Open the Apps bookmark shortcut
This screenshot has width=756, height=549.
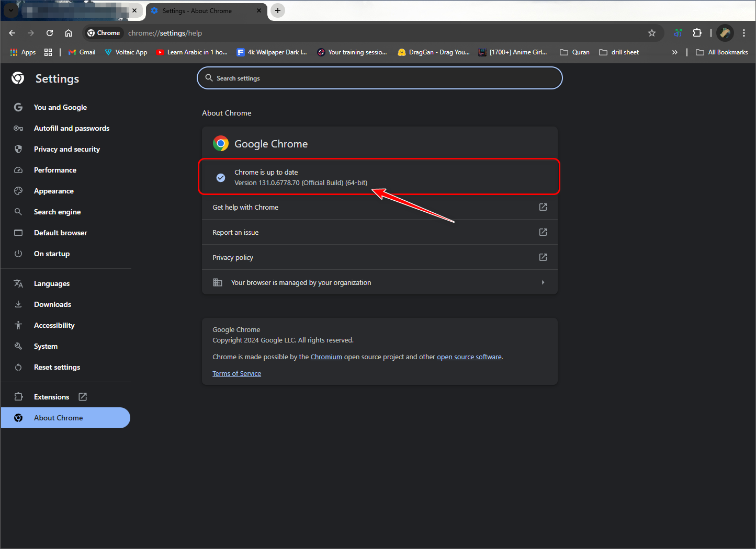[23, 52]
